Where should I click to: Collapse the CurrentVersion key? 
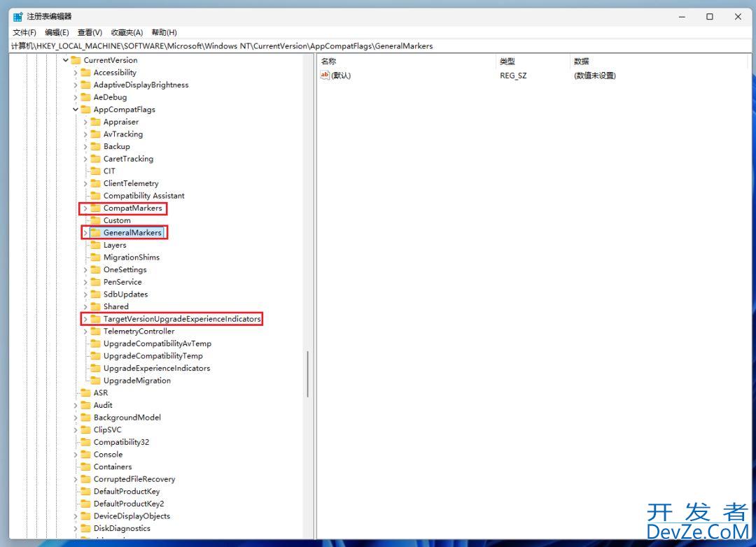(66, 60)
